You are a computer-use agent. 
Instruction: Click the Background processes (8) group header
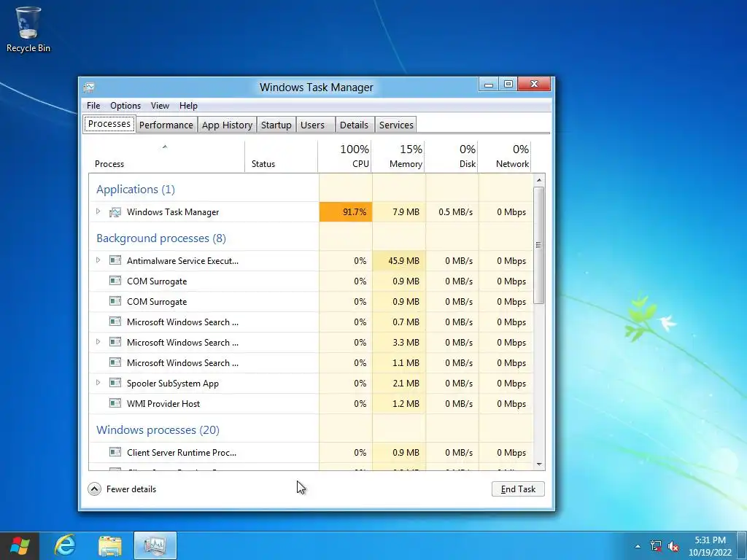pos(161,238)
